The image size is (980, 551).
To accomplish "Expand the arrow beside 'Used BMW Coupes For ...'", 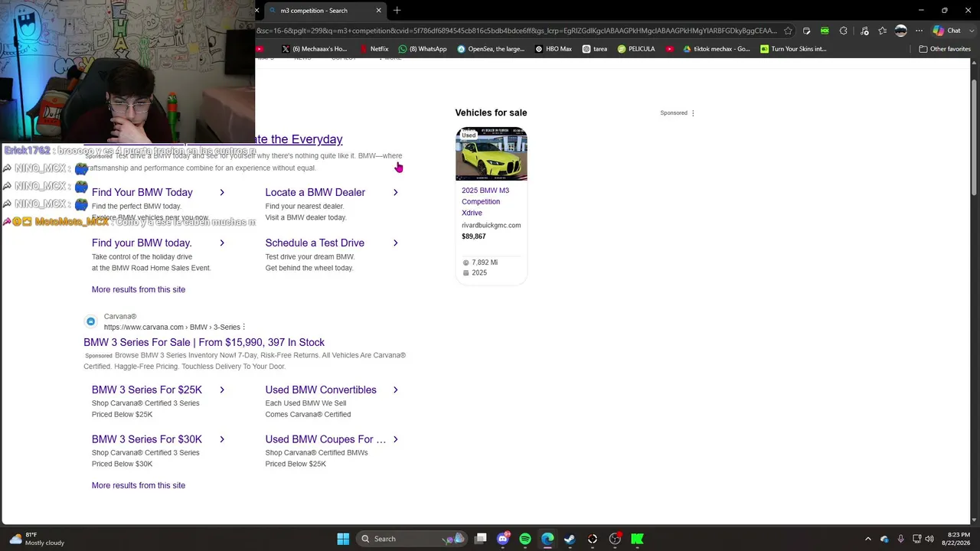I will 396,439.
